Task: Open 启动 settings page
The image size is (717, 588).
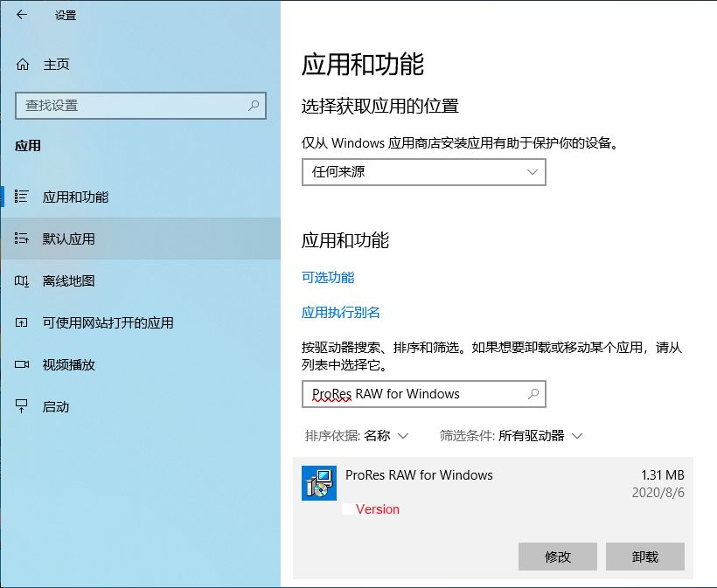Action: click(140, 406)
